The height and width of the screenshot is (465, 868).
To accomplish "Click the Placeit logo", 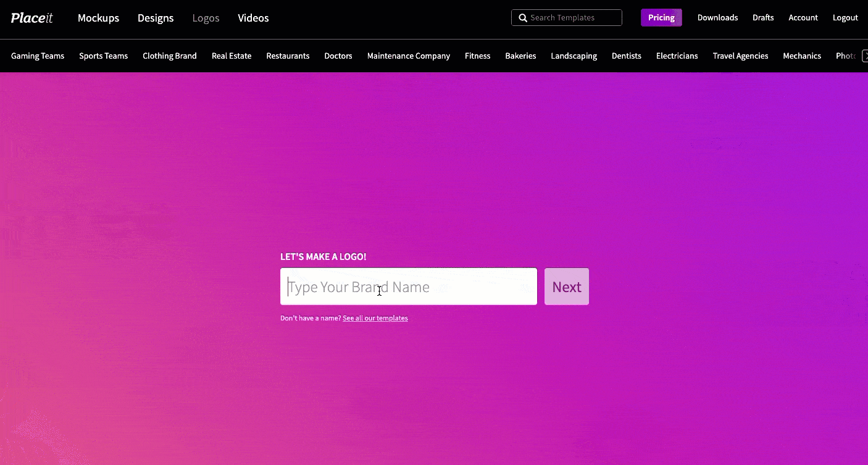I will 31,18.
